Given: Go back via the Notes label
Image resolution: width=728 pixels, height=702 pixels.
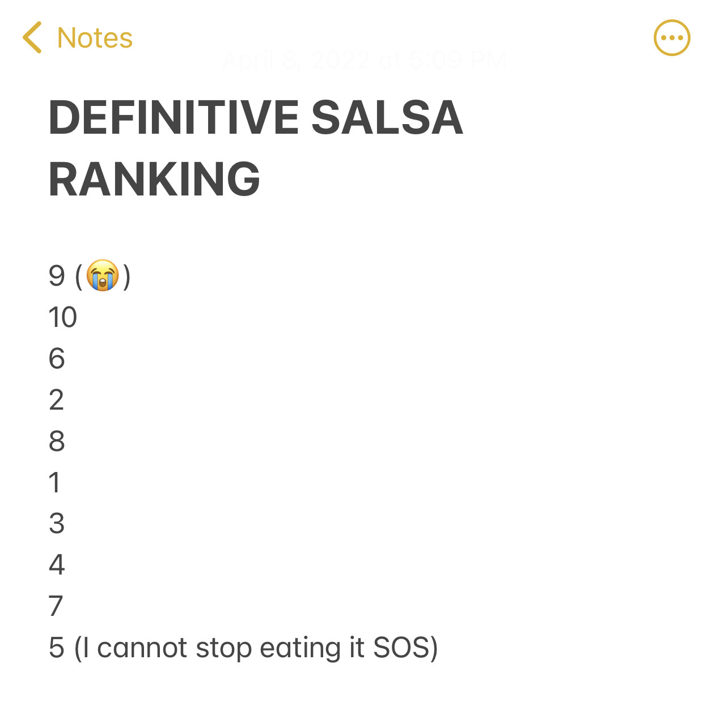Looking at the screenshot, I should tap(95, 38).
